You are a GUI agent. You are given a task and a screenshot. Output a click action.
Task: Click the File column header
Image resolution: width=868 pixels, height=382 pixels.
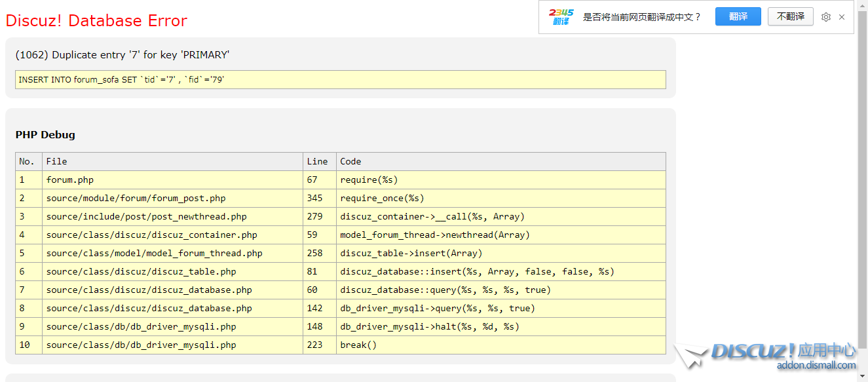[172, 161]
